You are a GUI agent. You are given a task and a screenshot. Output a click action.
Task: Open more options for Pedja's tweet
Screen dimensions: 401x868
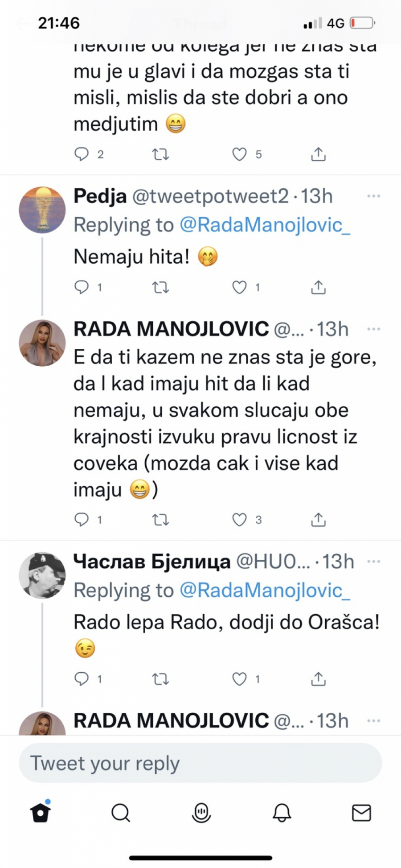pos(373,196)
